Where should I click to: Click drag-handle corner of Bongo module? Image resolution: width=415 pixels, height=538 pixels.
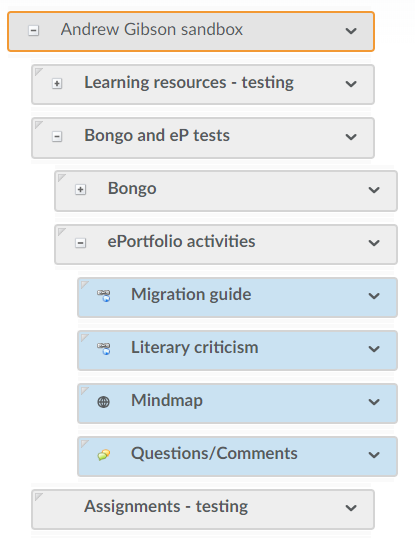click(x=61, y=178)
